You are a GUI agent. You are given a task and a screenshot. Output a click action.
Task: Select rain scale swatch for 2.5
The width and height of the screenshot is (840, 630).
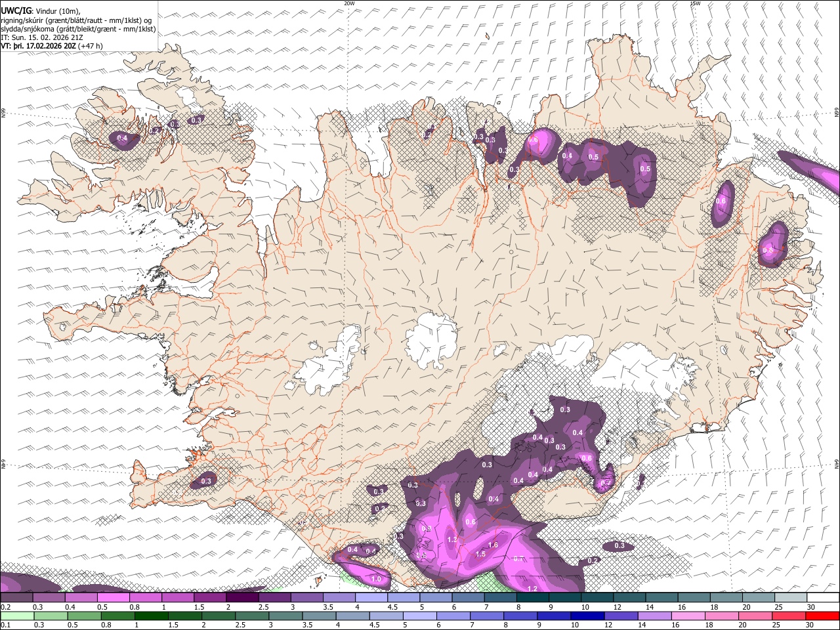(252, 616)
